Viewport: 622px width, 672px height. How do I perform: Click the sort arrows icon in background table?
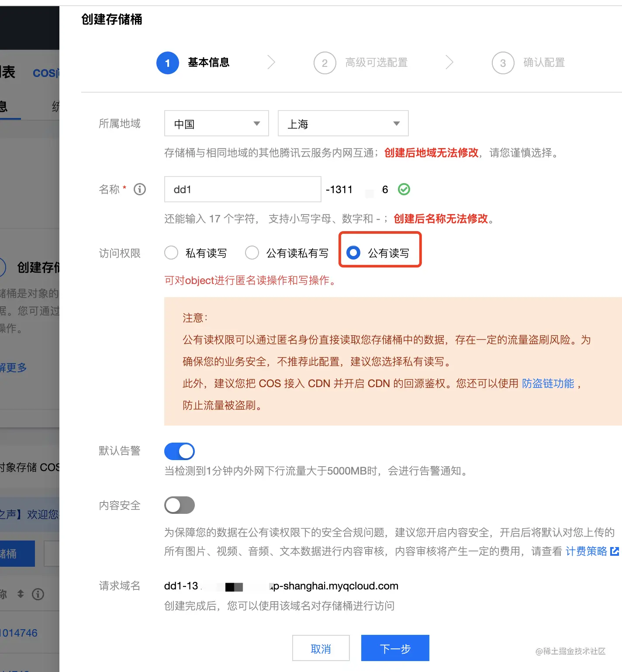tap(21, 594)
